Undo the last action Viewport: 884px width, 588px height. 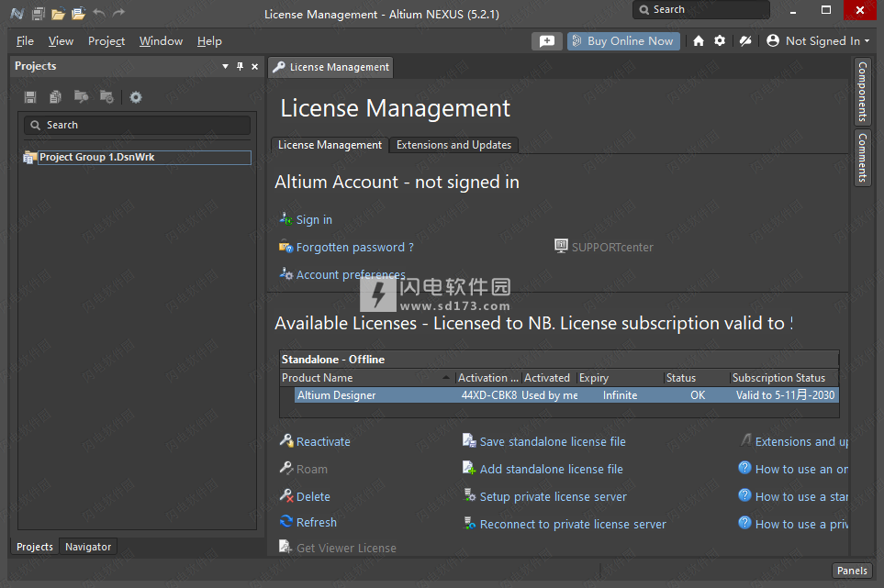(x=98, y=13)
